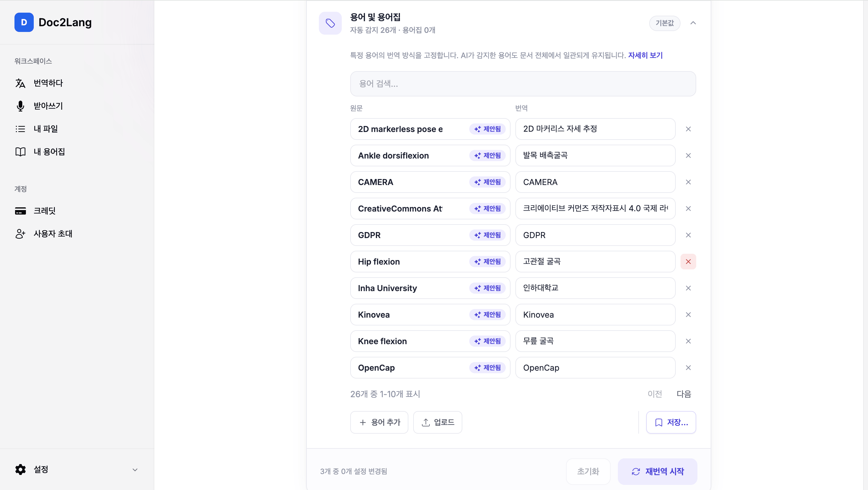Screen dimensions: 868x490
Task: Click 제안됨 badge on OpenCap row
Action: (487, 368)
